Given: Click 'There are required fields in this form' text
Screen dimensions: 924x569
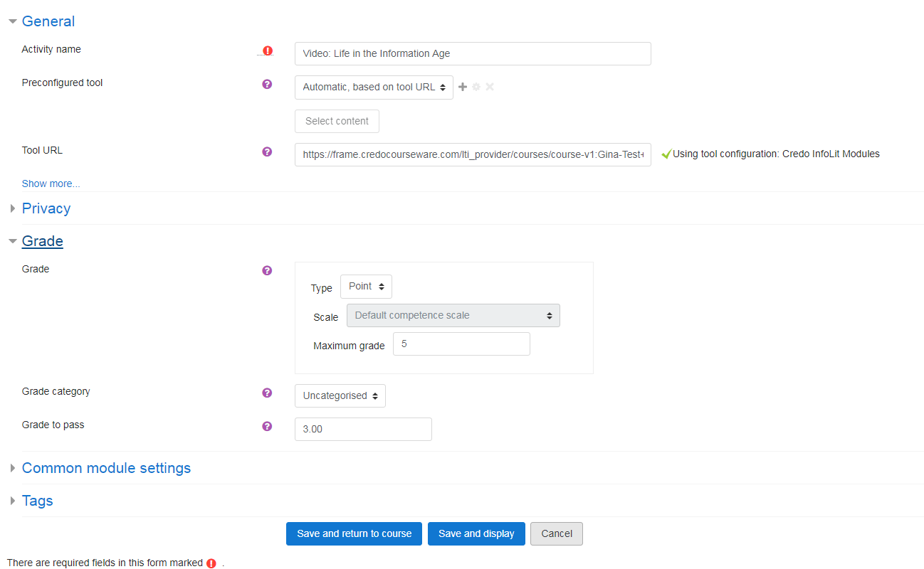Looking at the screenshot, I should click(x=105, y=563).
